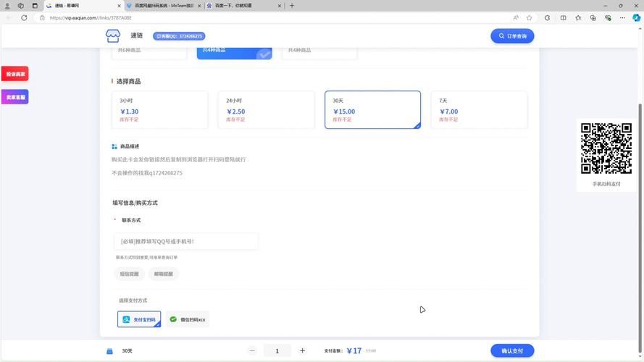Viewport: 644px width, 362px height.
Task: Click minus icon to decrease quantity
Action: (x=252, y=350)
